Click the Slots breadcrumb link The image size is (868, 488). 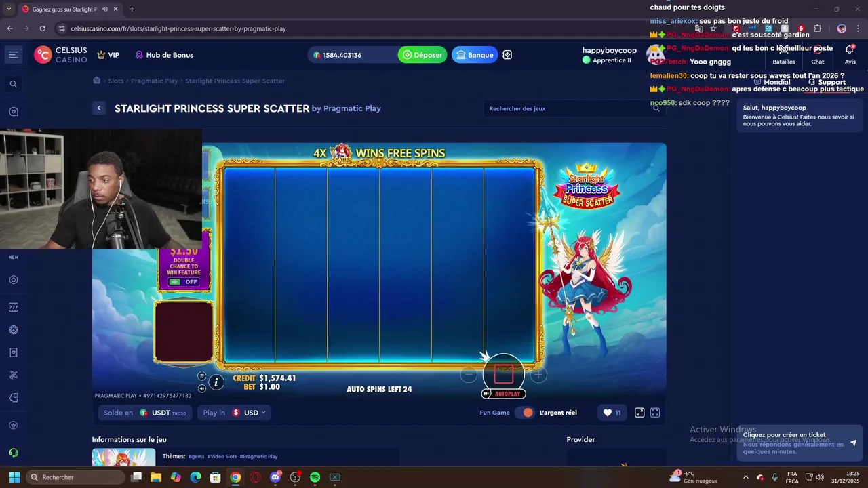coord(116,81)
